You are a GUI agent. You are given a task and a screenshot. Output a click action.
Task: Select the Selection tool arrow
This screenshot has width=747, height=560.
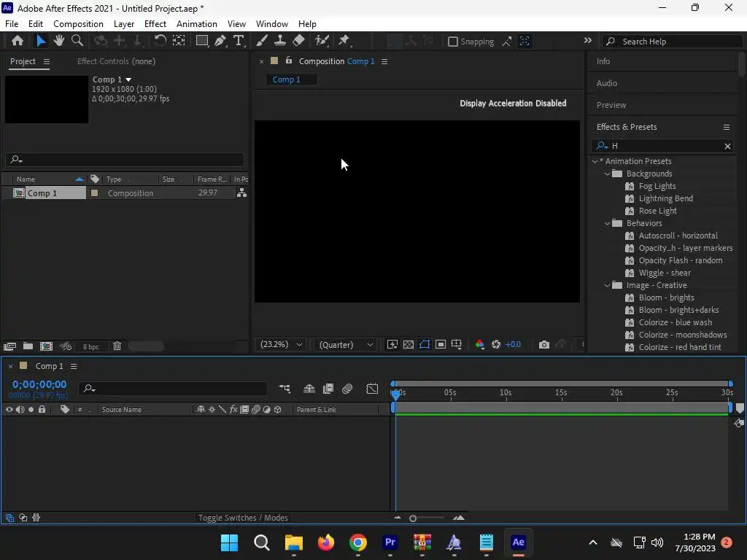point(41,41)
